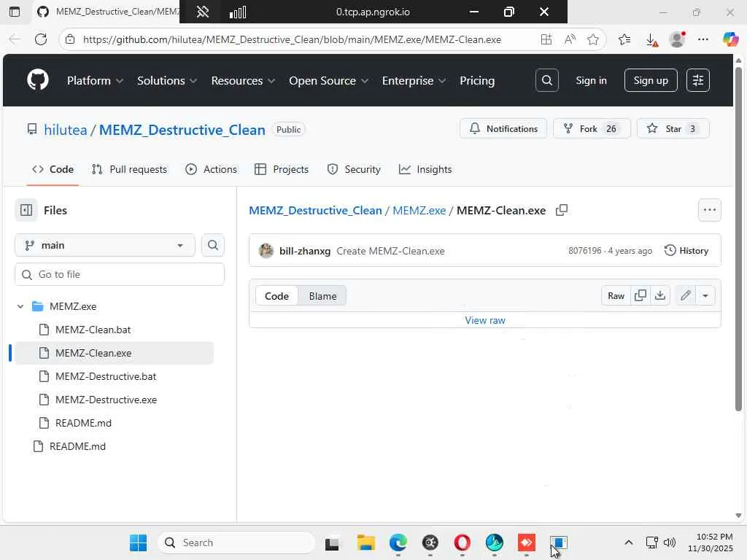Screen dimensions: 747x560
Task: Click bill-zhanxg avatar image
Action: click(266, 251)
